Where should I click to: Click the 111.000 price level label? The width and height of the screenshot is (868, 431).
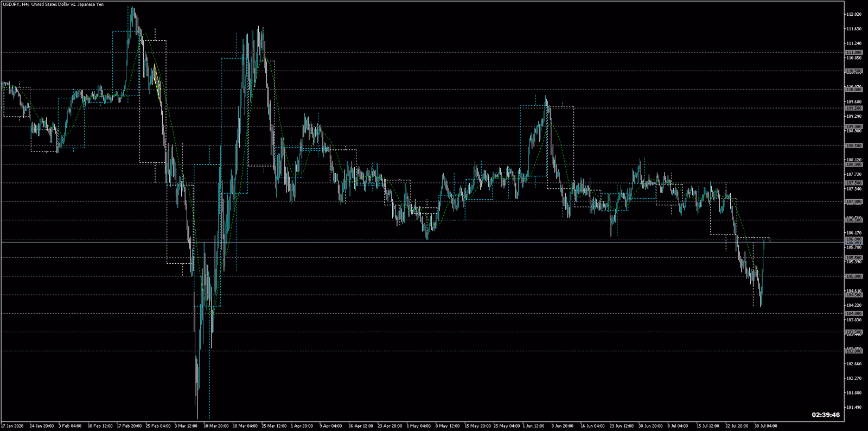[x=854, y=53]
